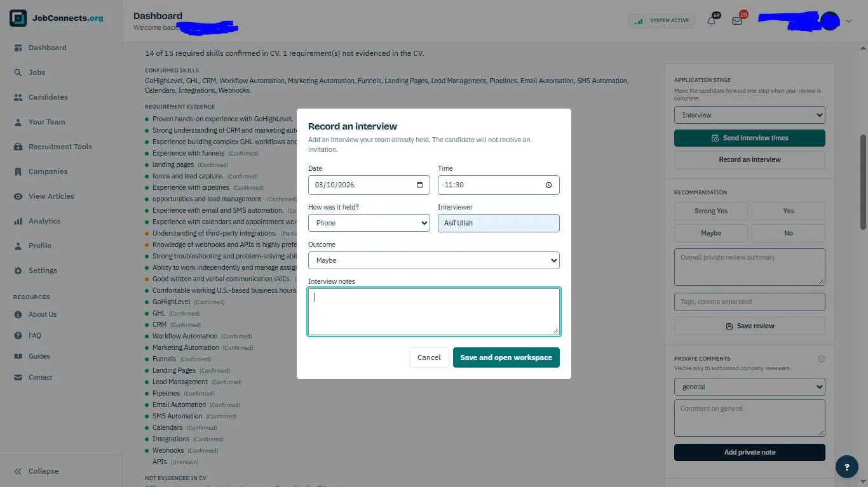Click the Save review button
The height and width of the screenshot is (487, 868).
[x=750, y=326]
